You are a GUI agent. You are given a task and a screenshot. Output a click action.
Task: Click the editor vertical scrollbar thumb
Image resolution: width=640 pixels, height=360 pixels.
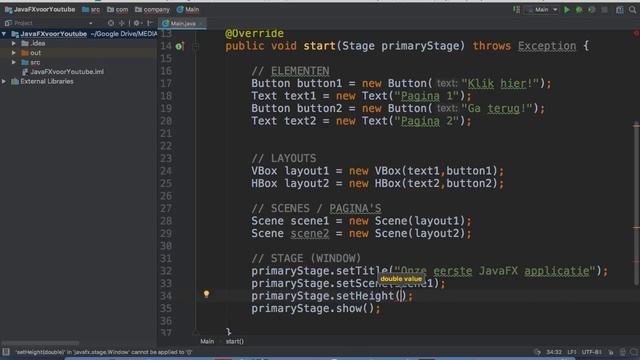coord(636,204)
